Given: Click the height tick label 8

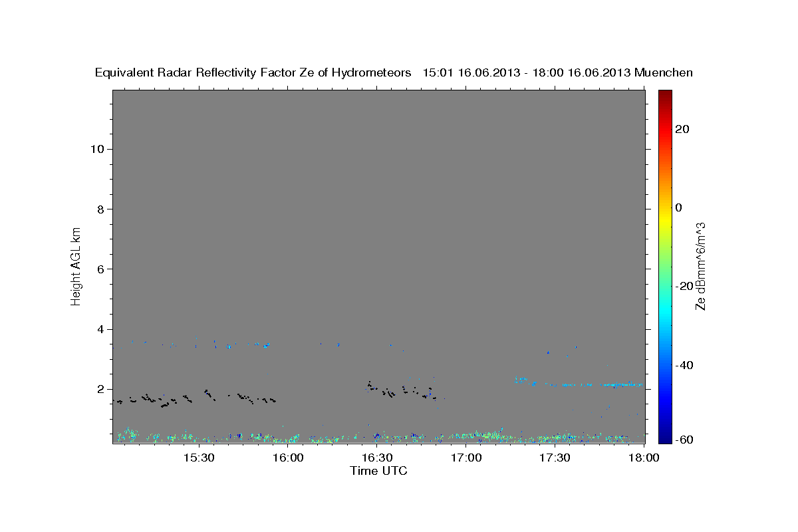Looking at the screenshot, I should click(x=101, y=209).
